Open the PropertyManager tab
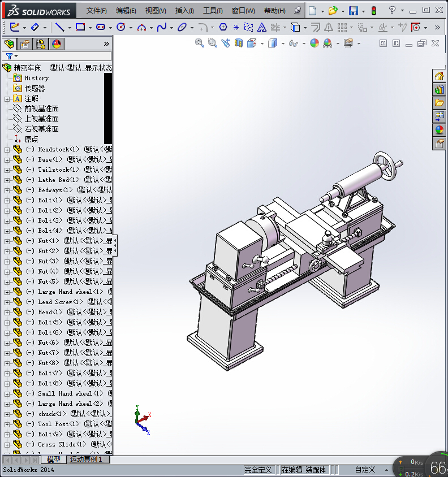The image size is (448, 477). click(x=25, y=44)
